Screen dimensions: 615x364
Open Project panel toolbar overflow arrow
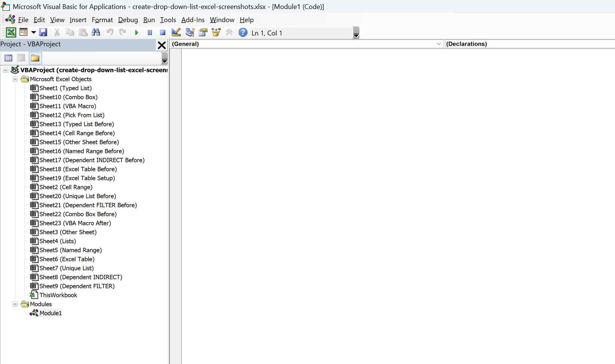pos(164,58)
